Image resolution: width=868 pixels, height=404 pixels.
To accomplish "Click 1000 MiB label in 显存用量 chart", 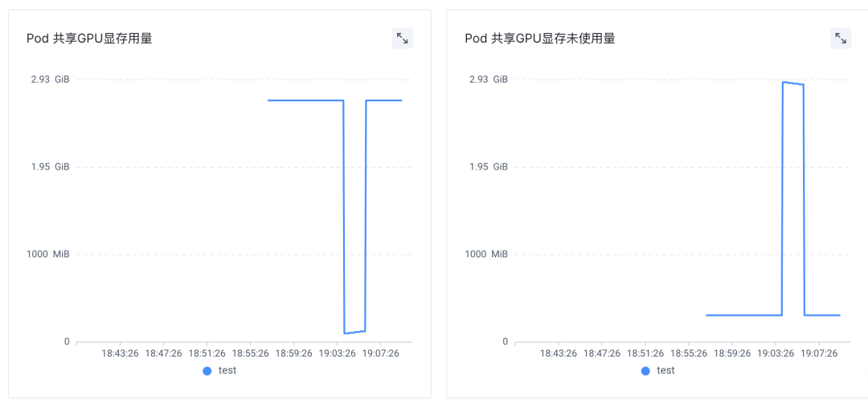I will 47,255.
